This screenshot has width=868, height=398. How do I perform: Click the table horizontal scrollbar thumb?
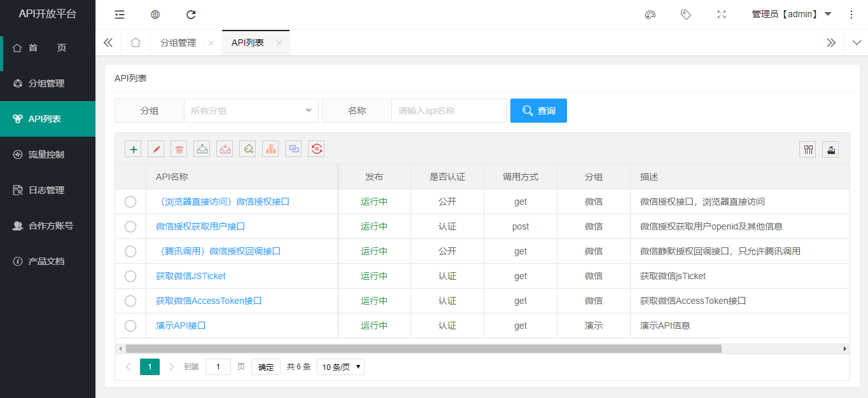click(424, 348)
